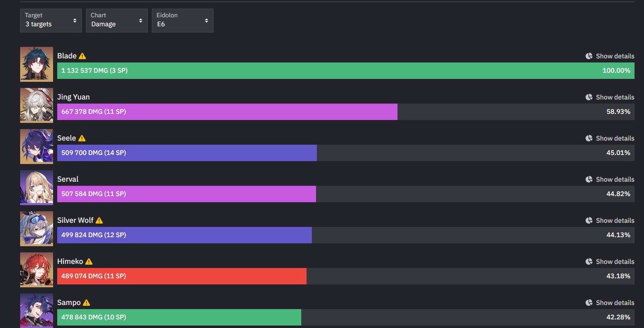Select Jing Yuan's character portrait
The width and height of the screenshot is (644, 328).
click(x=37, y=105)
